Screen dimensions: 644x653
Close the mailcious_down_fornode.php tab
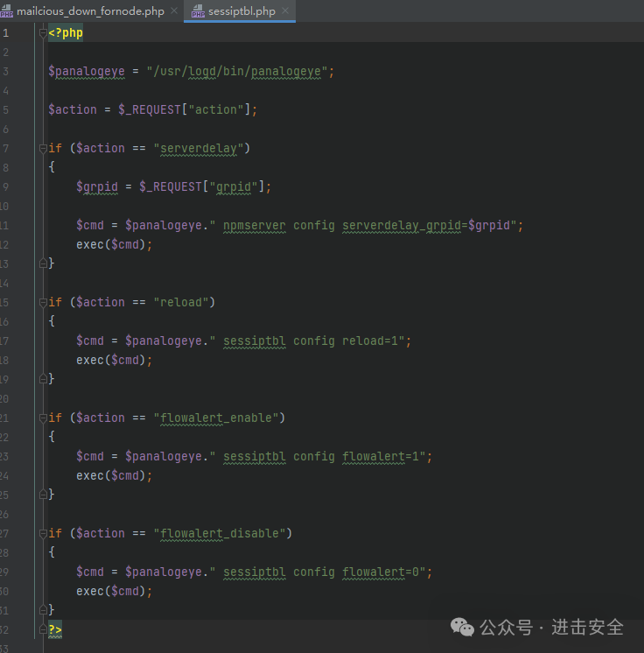pos(174,11)
